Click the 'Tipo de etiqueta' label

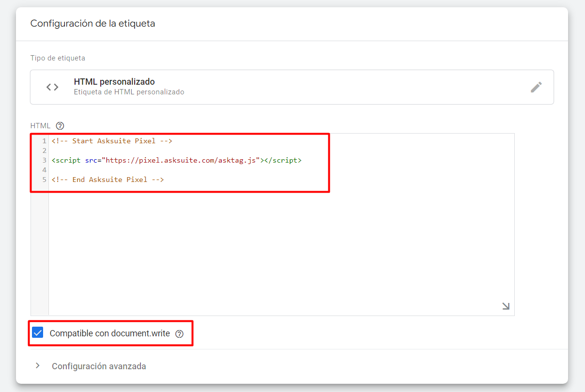58,58
